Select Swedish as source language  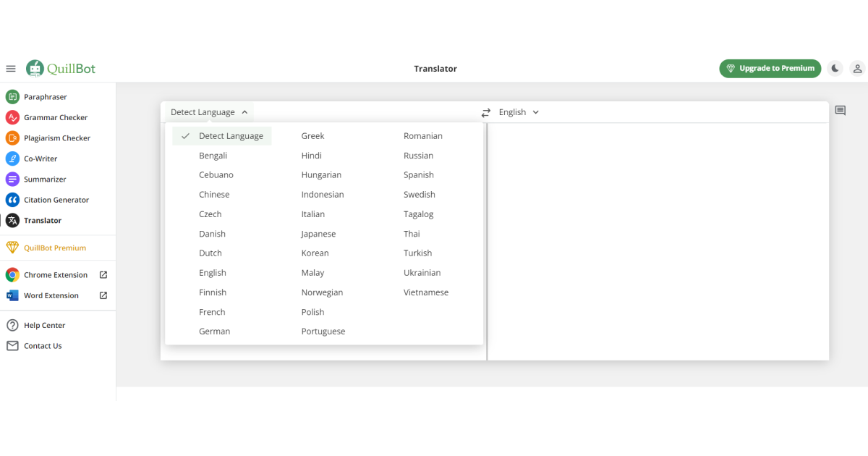pyautogui.click(x=420, y=195)
